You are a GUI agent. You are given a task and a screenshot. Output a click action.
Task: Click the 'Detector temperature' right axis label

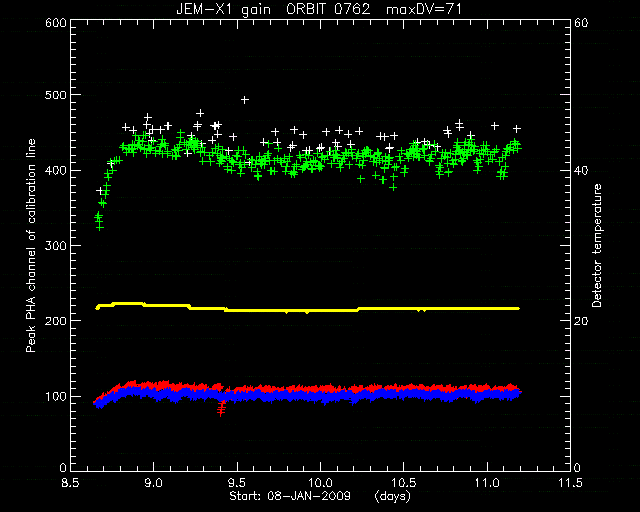click(x=597, y=245)
